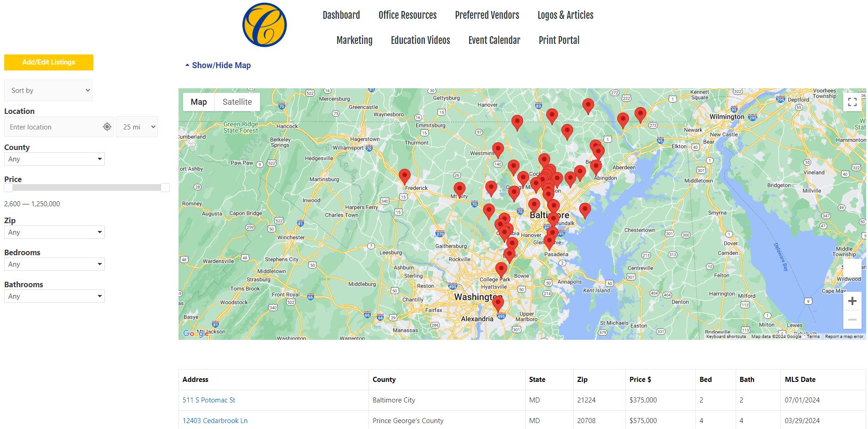Open Logos & Articles
The image size is (868, 429).
(565, 15)
